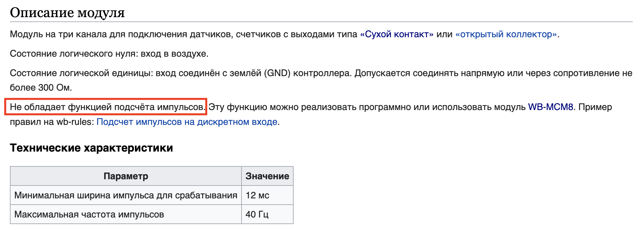The width and height of the screenshot is (644, 230).
Task: Click the (GND) text in the paragraph
Action: pyautogui.click(x=277, y=73)
